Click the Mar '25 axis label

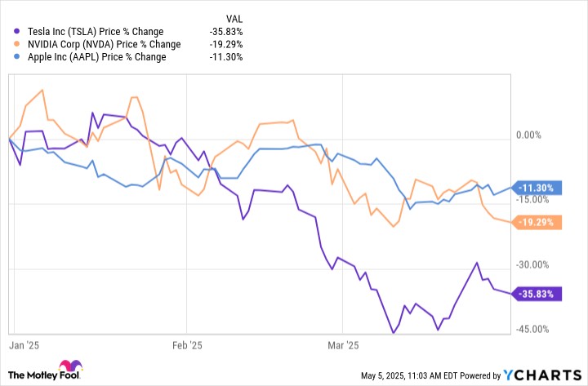tap(343, 345)
